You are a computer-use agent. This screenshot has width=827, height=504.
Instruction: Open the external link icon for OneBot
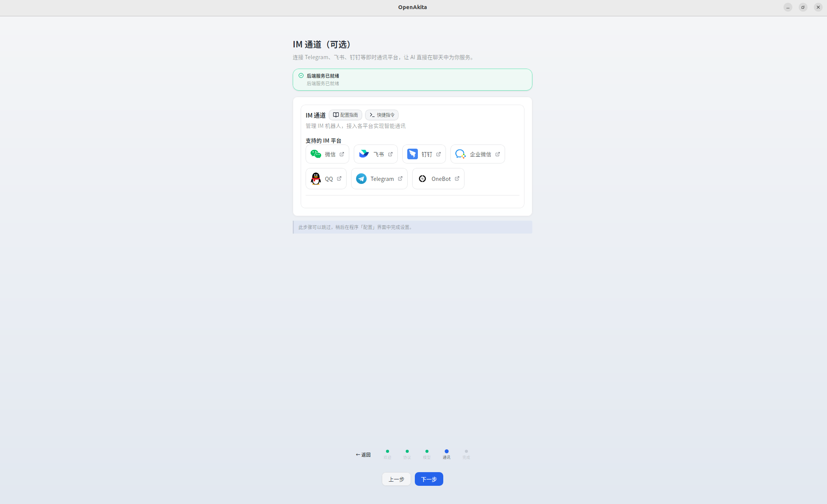tap(457, 178)
